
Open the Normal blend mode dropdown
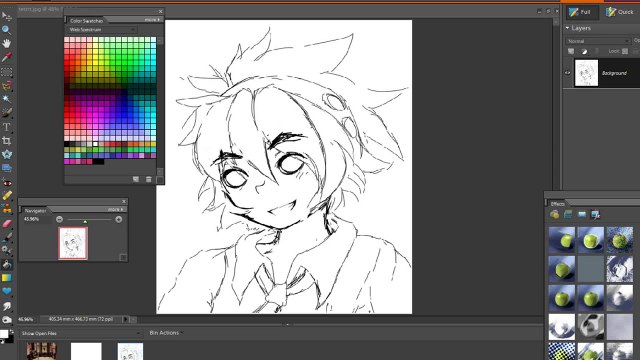pyautogui.click(x=598, y=41)
